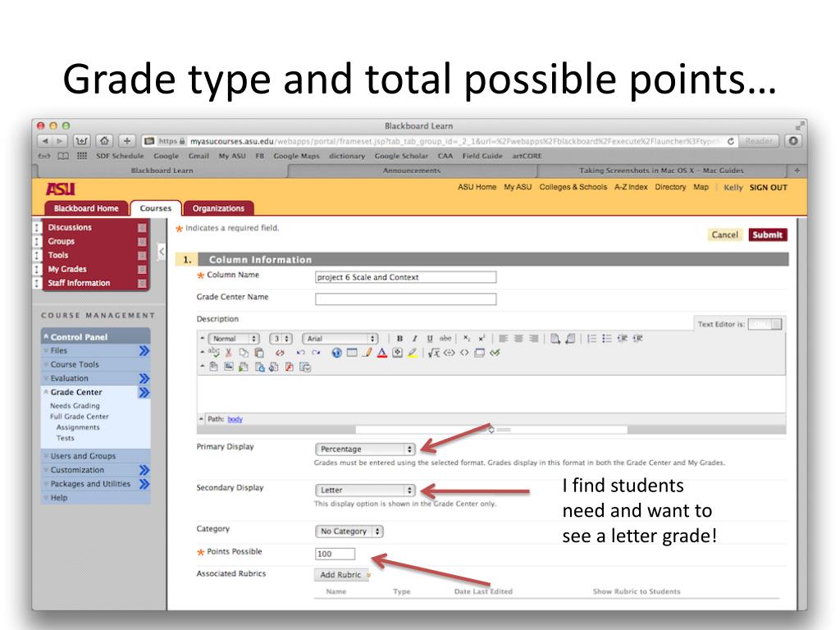Open the highlight color picker
This screenshot has height=630, width=840.
(x=413, y=353)
